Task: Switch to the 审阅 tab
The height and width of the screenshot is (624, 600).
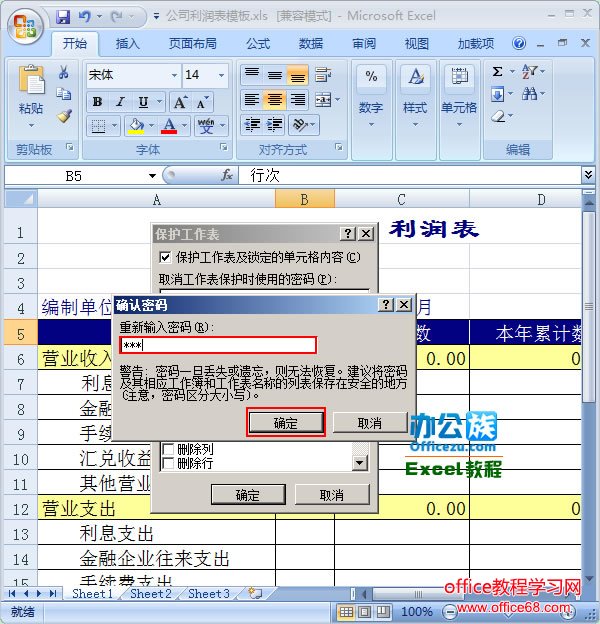Action: [x=364, y=43]
